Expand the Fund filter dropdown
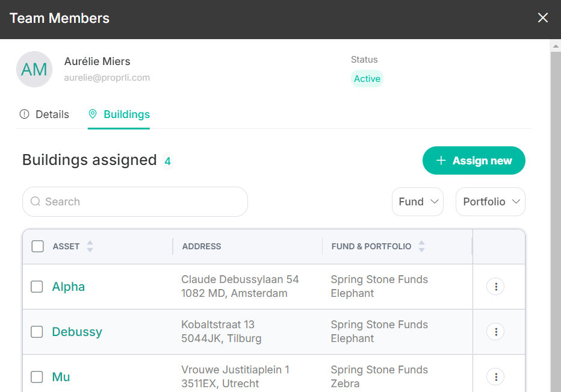The height and width of the screenshot is (392, 561). pyautogui.click(x=418, y=202)
